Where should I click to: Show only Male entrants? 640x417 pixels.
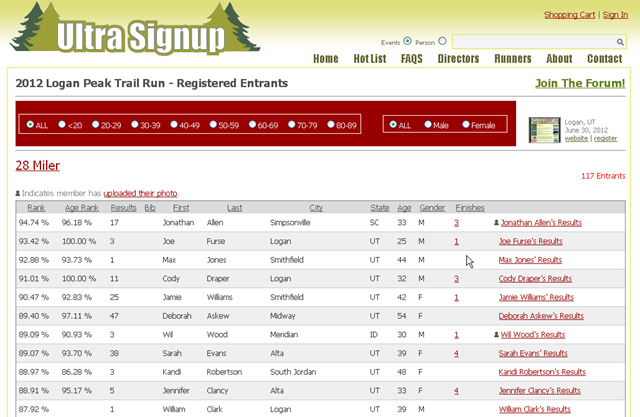[x=428, y=124]
